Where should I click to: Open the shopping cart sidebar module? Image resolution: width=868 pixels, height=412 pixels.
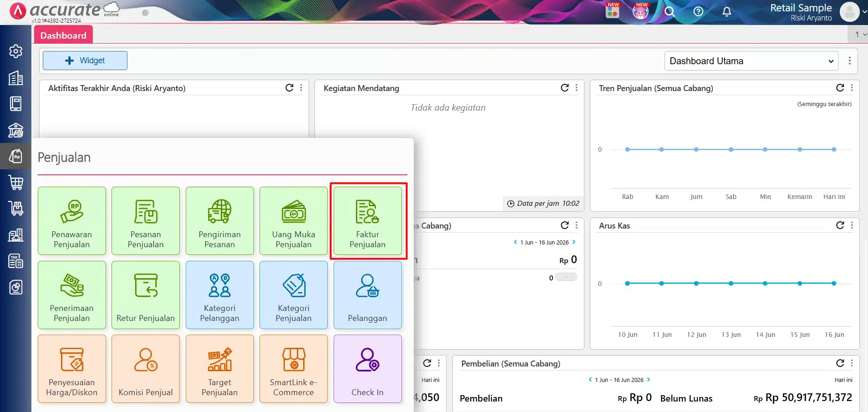(16, 183)
